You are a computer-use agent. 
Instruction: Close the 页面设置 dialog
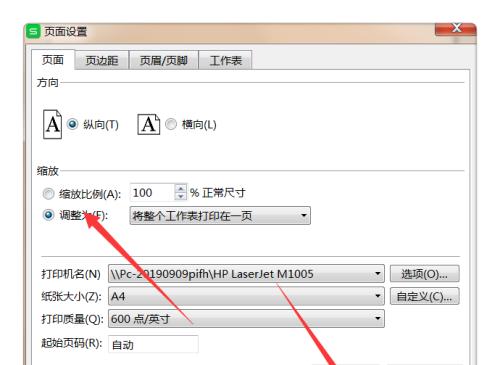[456, 29]
